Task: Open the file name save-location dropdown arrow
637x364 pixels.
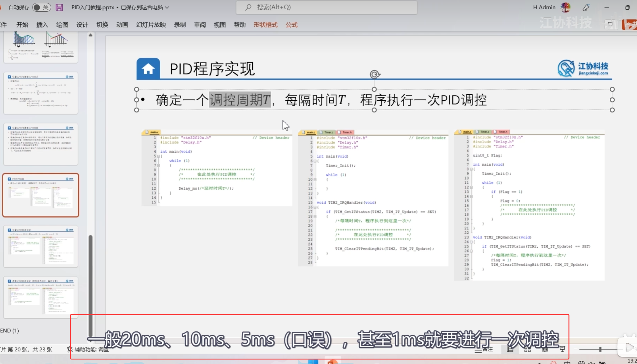Action: (x=167, y=7)
